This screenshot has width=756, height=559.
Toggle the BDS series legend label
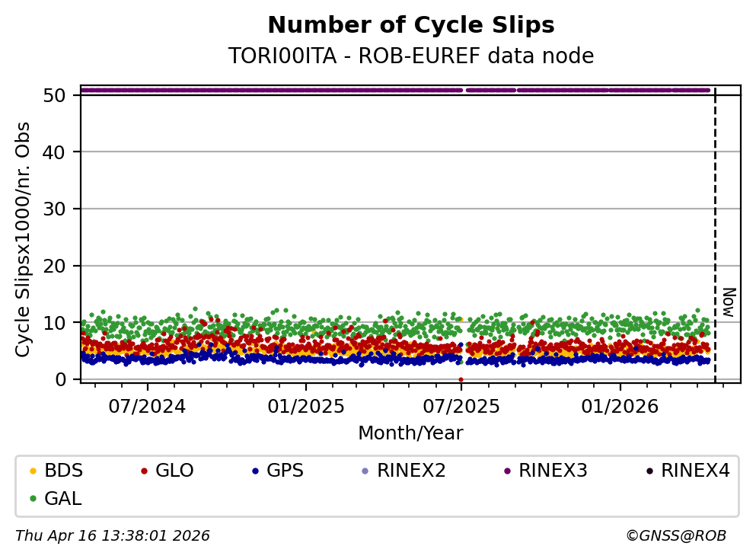(64, 471)
